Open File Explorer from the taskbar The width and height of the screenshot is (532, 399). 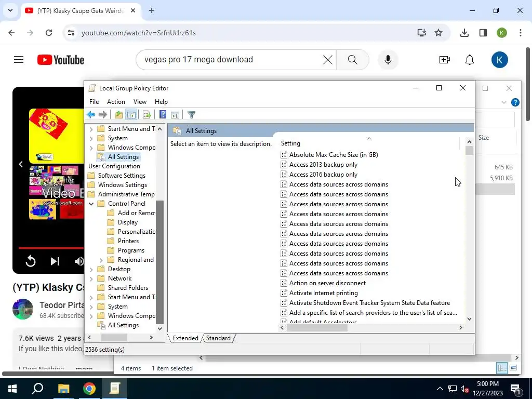coord(63,389)
